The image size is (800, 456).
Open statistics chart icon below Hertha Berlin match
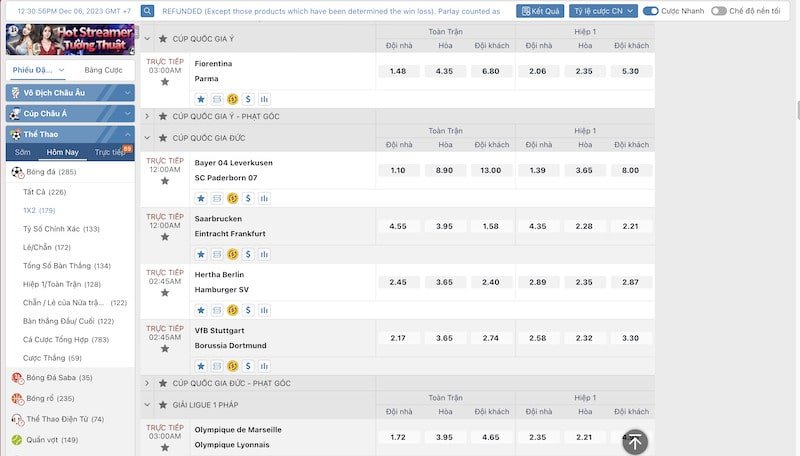tap(264, 310)
